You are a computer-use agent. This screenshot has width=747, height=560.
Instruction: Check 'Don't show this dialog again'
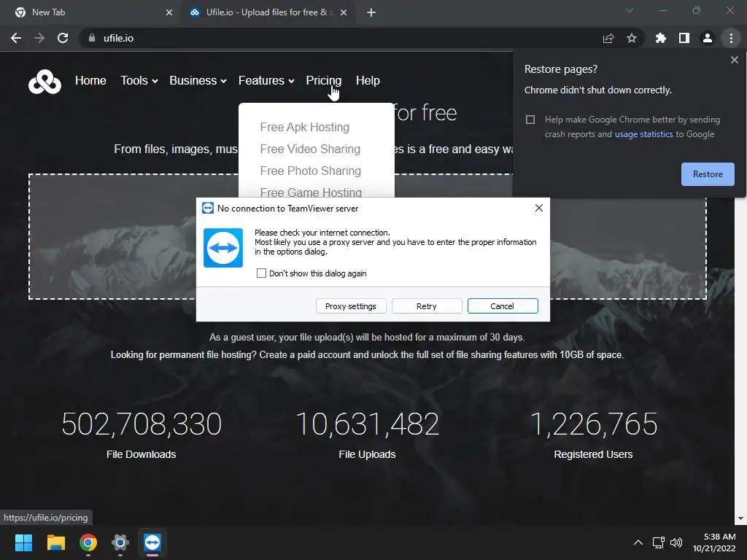click(x=261, y=273)
